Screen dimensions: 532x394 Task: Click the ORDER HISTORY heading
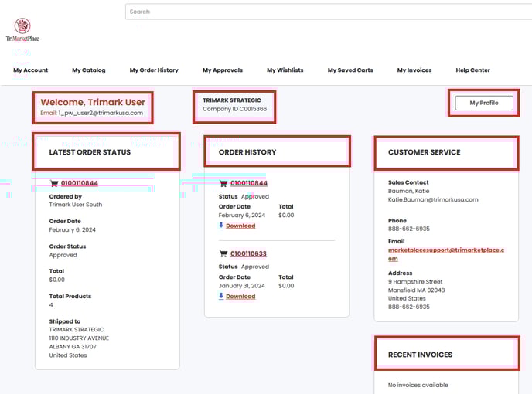point(247,152)
